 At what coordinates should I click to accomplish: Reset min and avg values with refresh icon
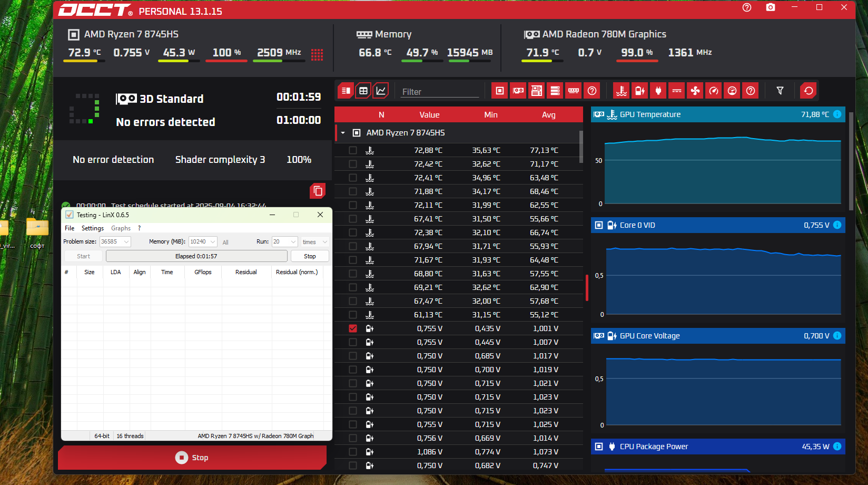tap(808, 91)
